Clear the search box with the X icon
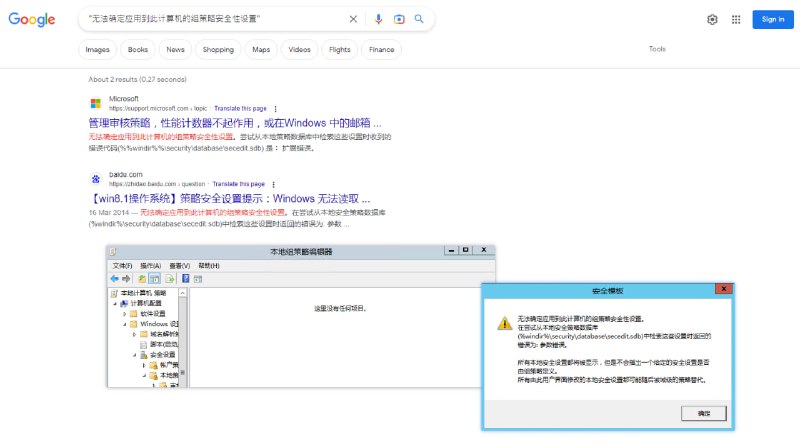 click(x=353, y=19)
